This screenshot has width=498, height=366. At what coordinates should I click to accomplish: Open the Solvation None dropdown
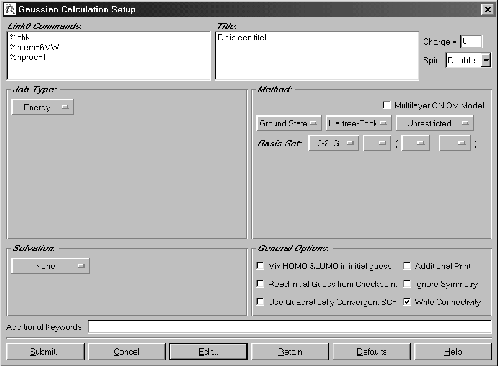point(50,266)
